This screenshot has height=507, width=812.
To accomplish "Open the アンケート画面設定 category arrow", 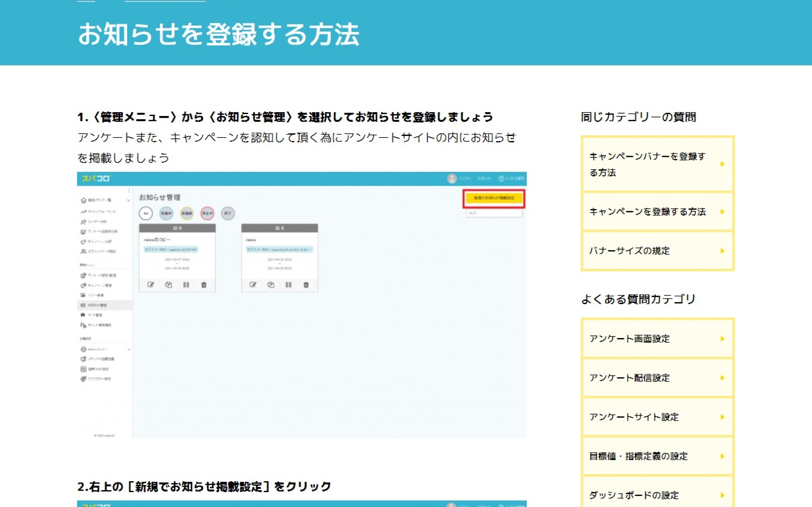I will (722, 339).
